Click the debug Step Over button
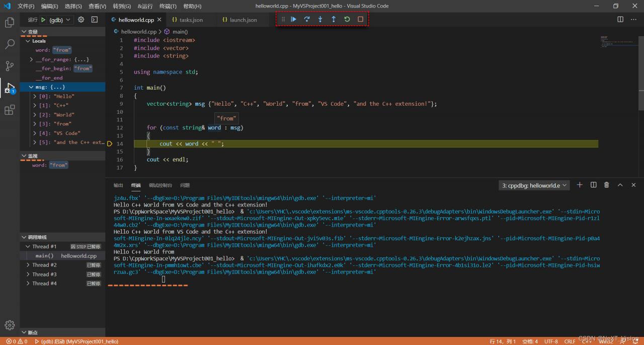 (307, 19)
